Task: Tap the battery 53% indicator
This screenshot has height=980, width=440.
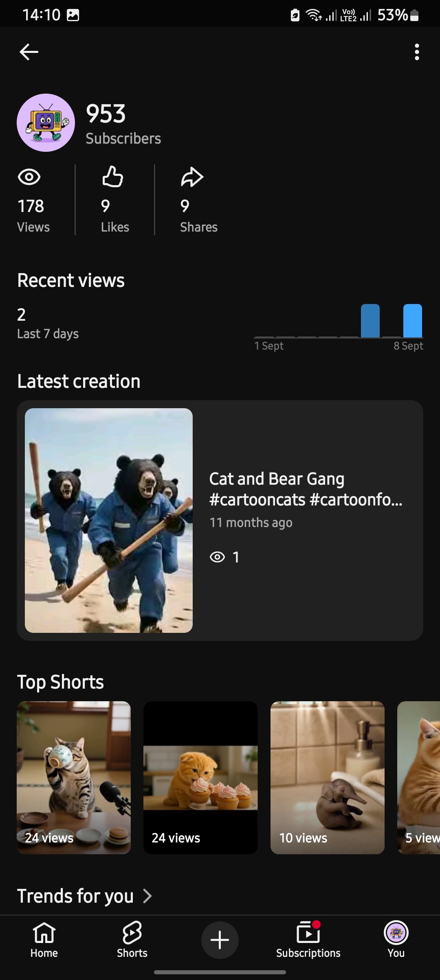Action: (x=398, y=15)
